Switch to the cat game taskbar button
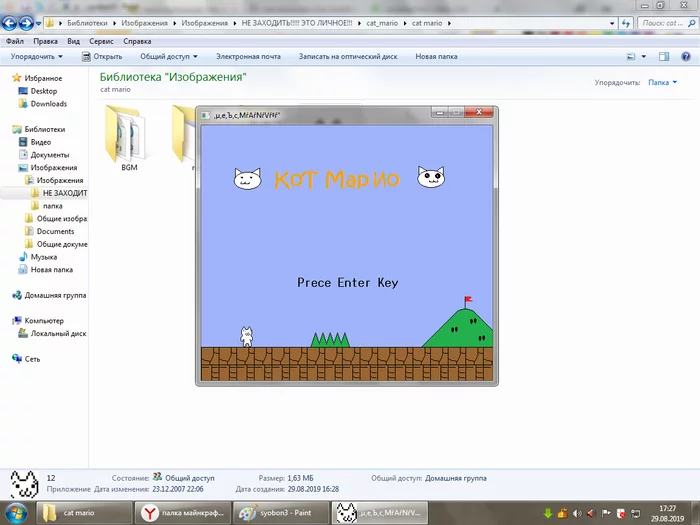The height and width of the screenshot is (525, 700). (x=379, y=513)
